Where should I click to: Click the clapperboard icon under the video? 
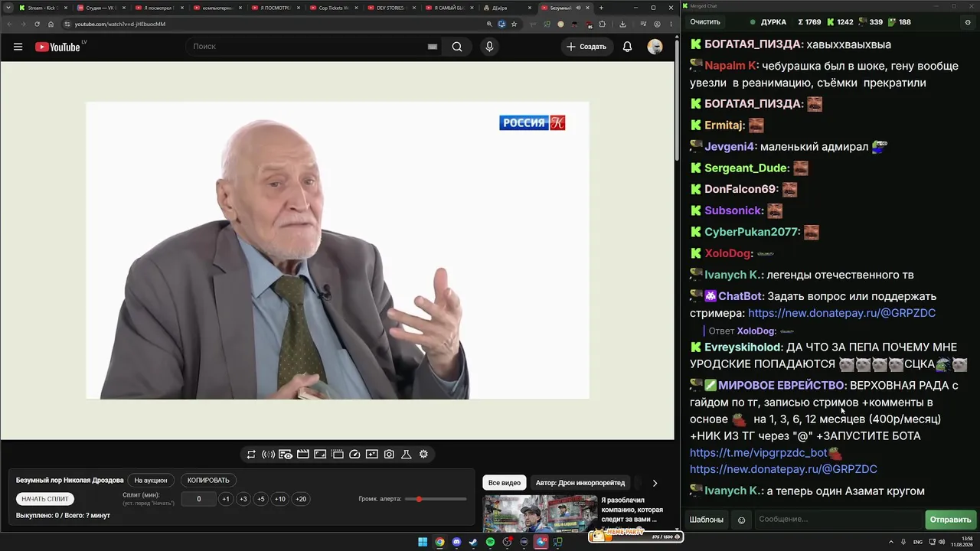click(x=302, y=455)
